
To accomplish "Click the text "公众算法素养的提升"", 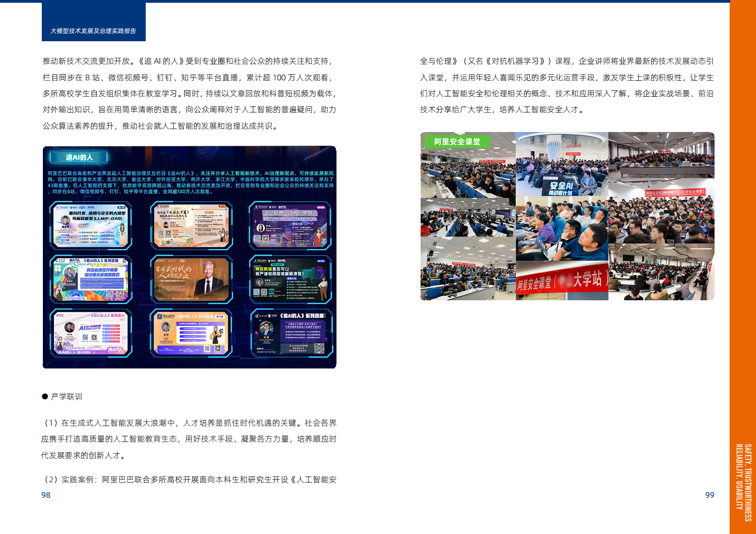I will pos(78,126).
